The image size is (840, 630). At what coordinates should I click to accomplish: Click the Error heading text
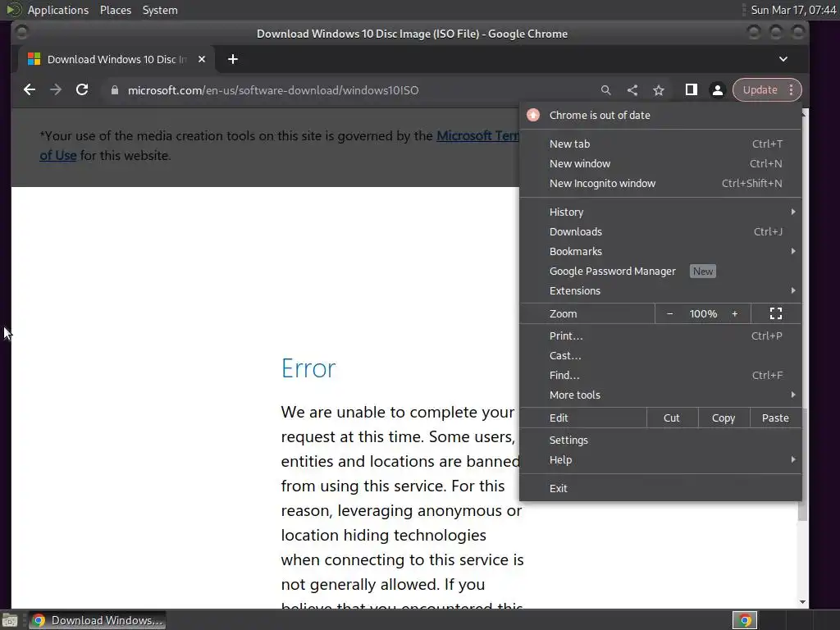[308, 368]
